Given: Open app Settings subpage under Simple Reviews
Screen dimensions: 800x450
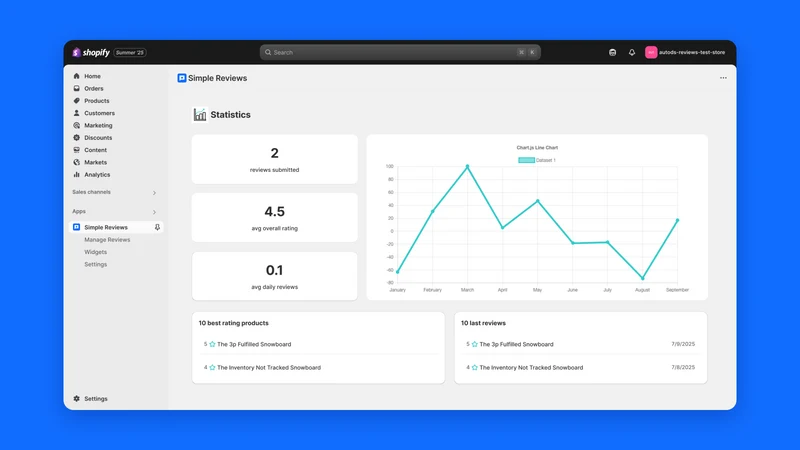Looking at the screenshot, I should coord(95,264).
